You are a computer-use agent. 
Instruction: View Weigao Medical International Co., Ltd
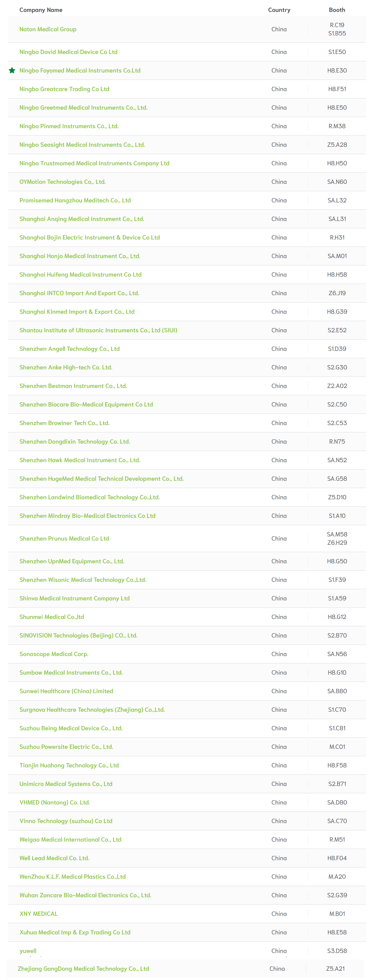point(70,840)
